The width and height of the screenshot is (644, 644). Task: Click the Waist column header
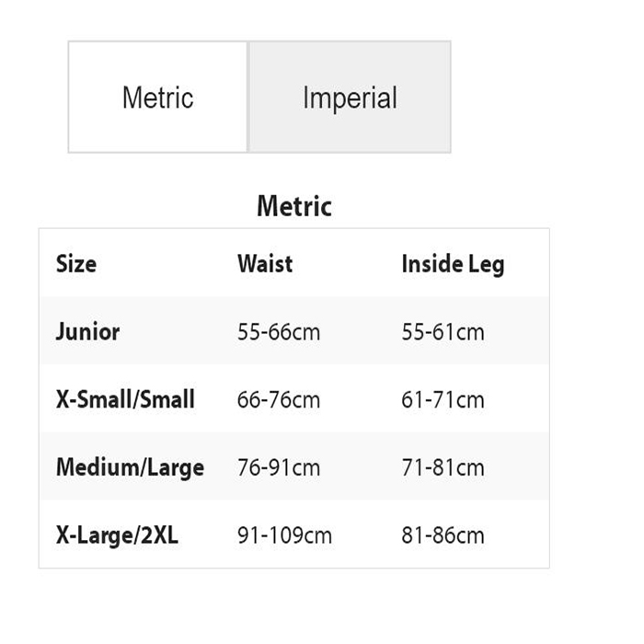[x=265, y=264]
